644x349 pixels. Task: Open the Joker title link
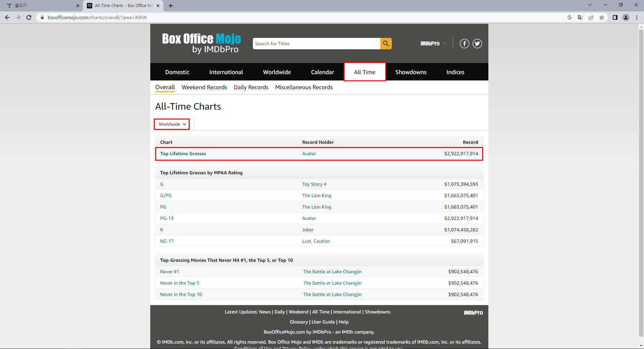[308, 230]
